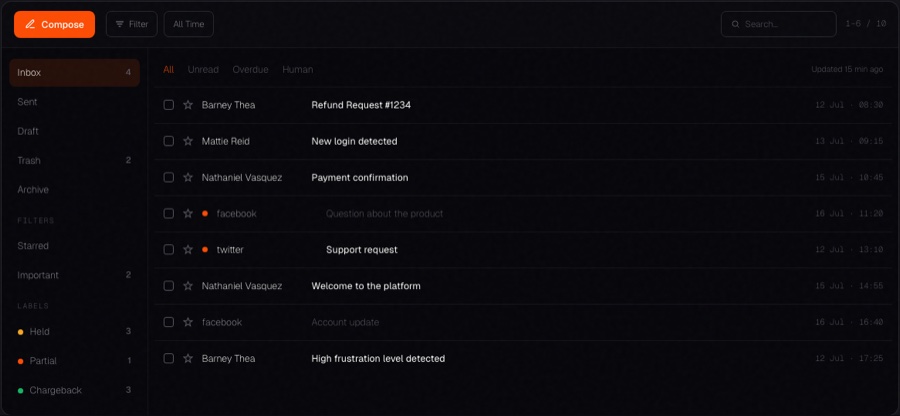Open the Draft folder
900x416 pixels.
pyautogui.click(x=75, y=131)
